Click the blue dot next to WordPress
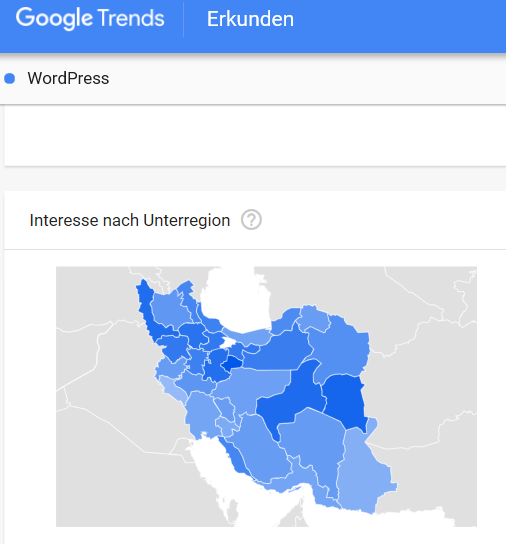Image resolution: width=506 pixels, height=544 pixels. (10, 78)
